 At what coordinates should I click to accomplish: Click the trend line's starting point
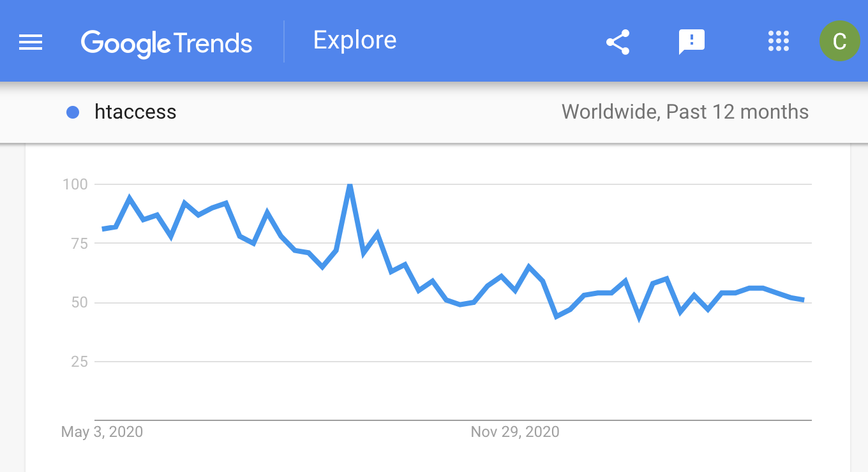click(x=103, y=229)
